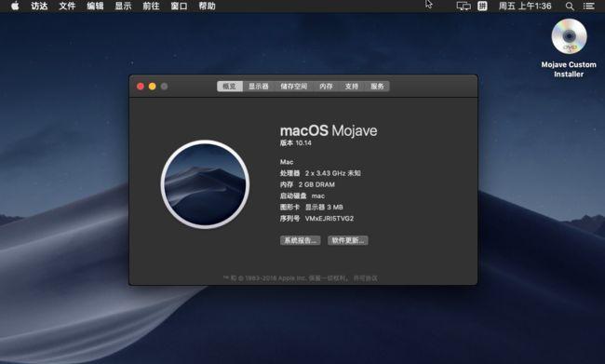
Task: Open the 帮助 menu
Action: click(207, 6)
